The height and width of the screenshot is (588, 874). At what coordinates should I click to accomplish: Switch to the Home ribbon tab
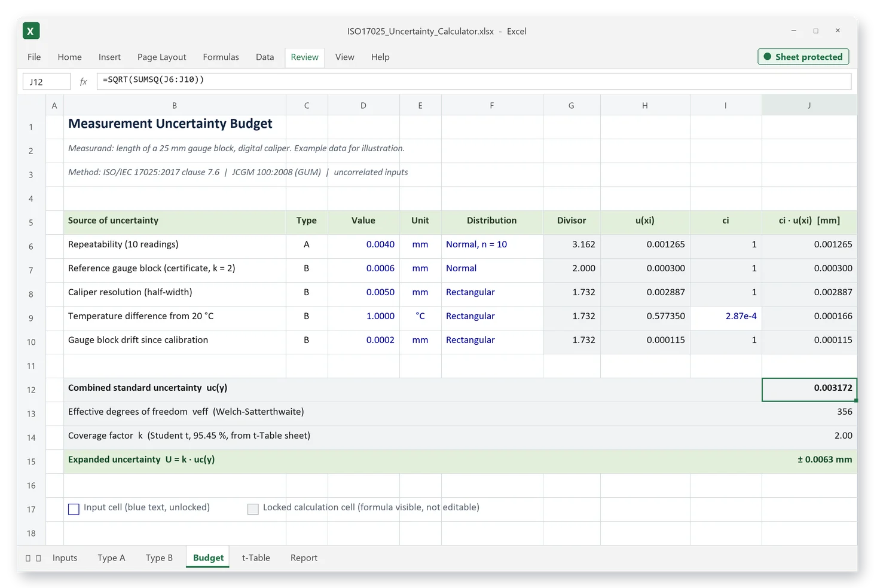click(70, 57)
